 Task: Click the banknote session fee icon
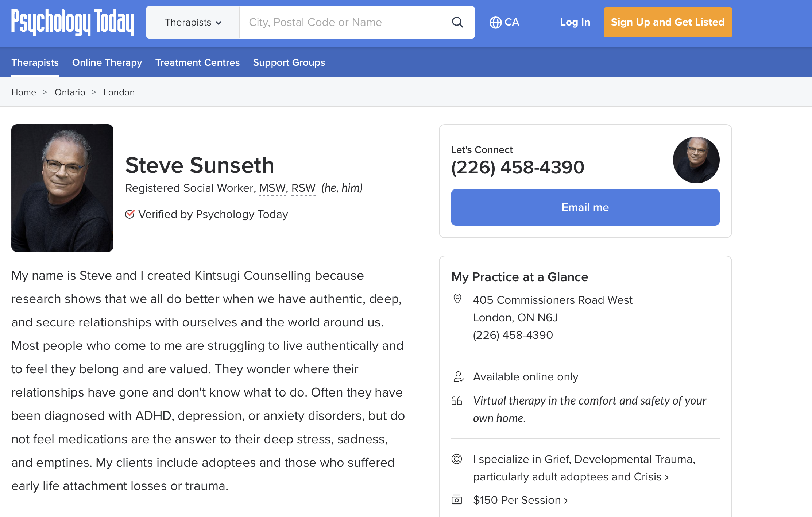[x=457, y=499]
